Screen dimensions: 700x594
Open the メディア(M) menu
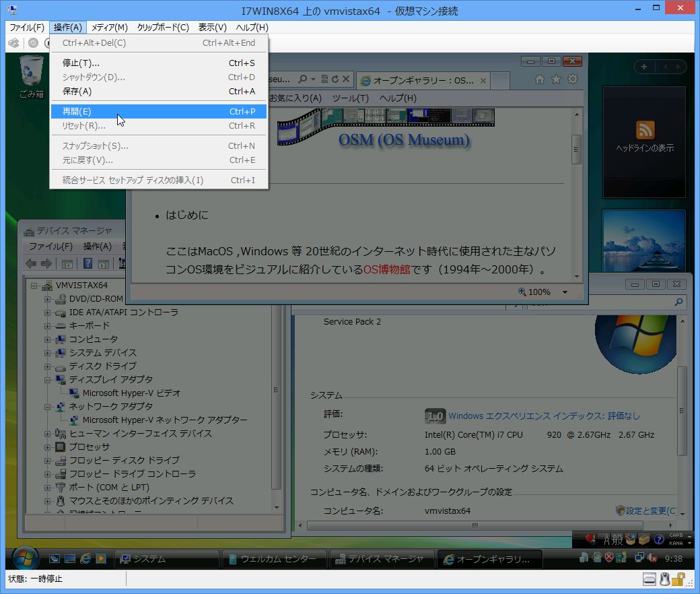pyautogui.click(x=109, y=27)
